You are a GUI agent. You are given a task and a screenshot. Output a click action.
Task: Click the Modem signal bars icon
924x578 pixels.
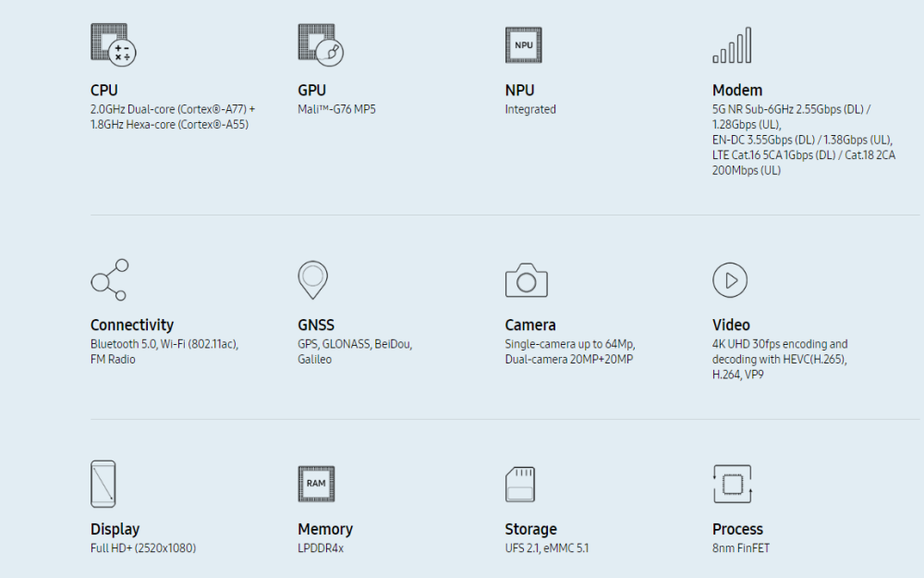point(733,43)
